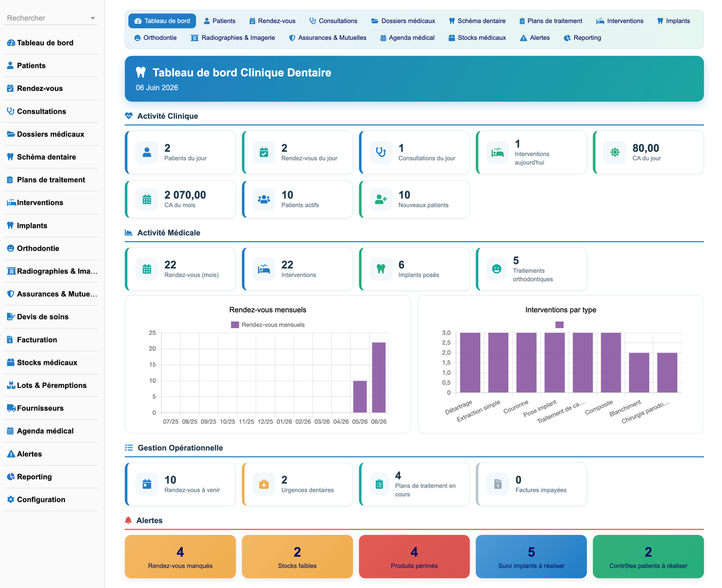Viewport: 722px width, 588px height.
Task: Click the sun icon on CA du jour card
Action: [x=615, y=153]
